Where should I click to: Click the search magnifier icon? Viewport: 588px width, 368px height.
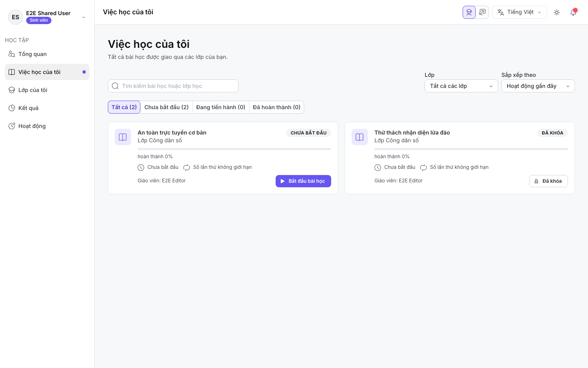pyautogui.click(x=115, y=86)
